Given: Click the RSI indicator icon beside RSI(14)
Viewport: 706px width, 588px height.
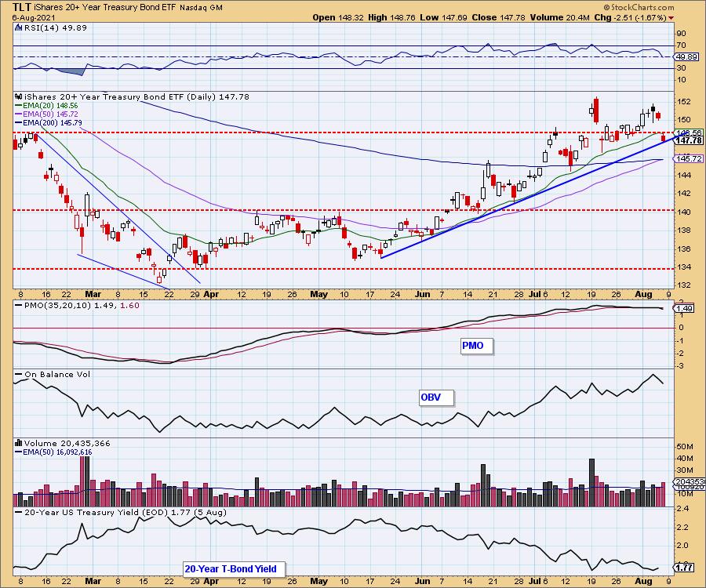Looking at the screenshot, I should (x=19, y=27).
